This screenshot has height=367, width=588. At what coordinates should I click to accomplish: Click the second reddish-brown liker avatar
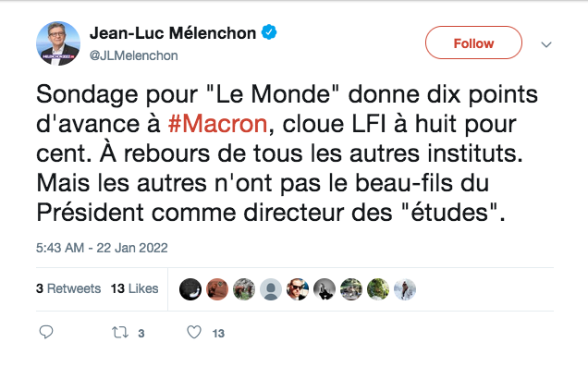tap(217, 289)
